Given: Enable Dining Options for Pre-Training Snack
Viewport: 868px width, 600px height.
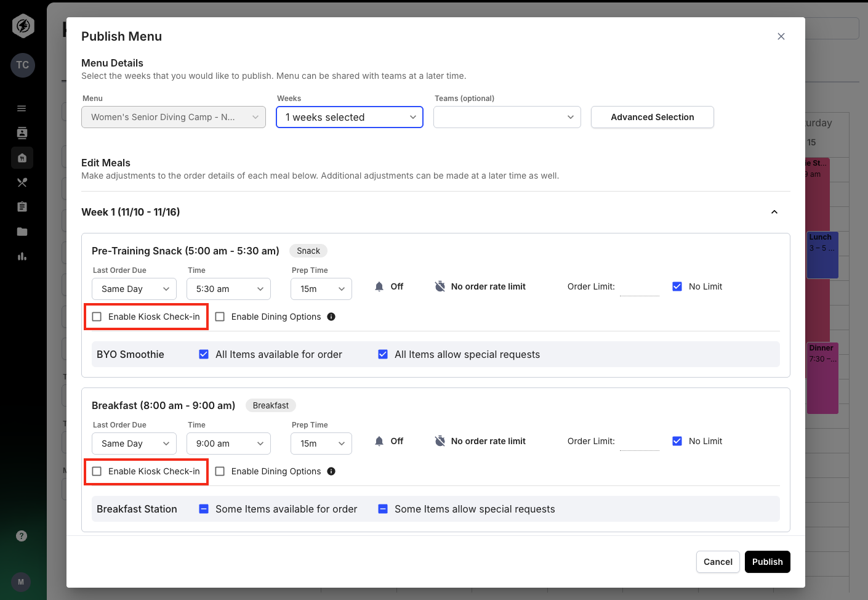Looking at the screenshot, I should pos(220,317).
